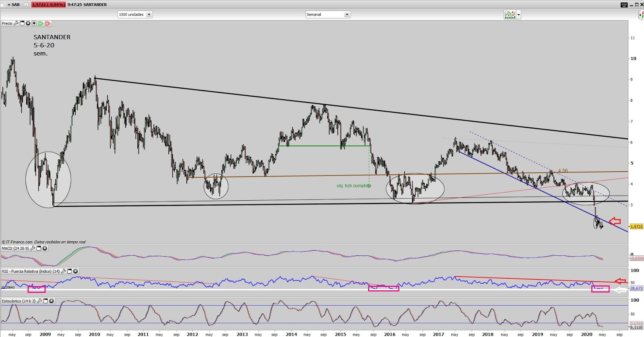Expand the indicator button dropdown arrow
This screenshot has width=644, height=337.
(x=518, y=14)
